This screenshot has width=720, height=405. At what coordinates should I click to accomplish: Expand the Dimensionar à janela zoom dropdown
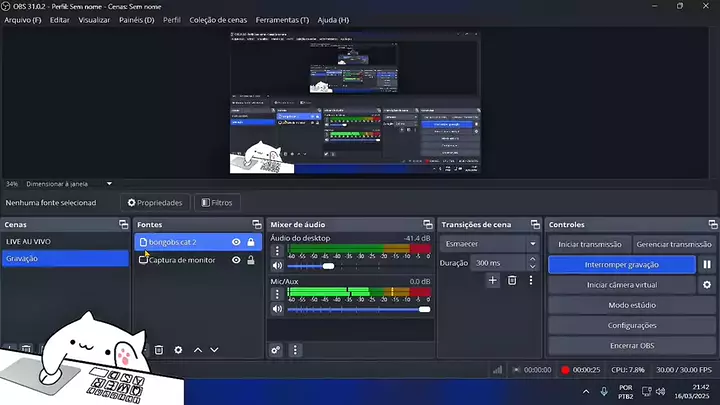pos(108,184)
